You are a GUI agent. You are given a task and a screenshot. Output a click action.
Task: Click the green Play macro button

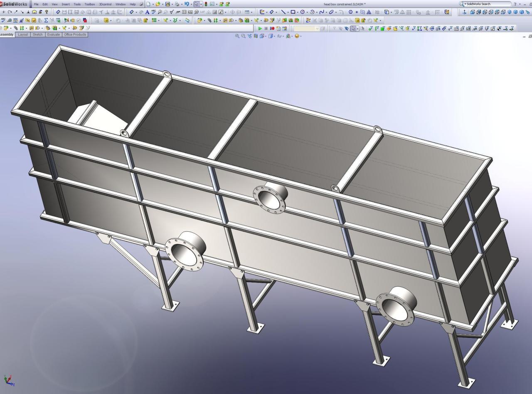260,28
